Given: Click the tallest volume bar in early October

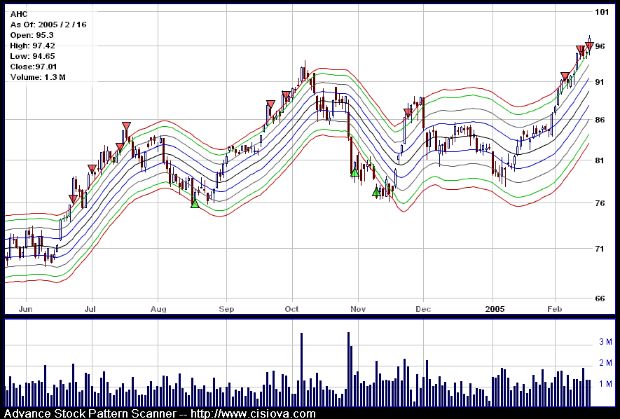Looking at the screenshot, I should [301, 370].
